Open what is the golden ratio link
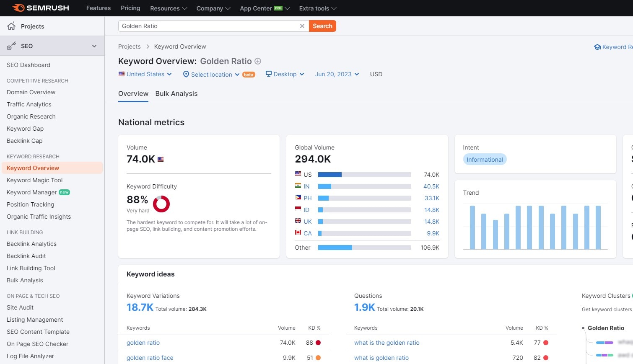 coord(387,343)
